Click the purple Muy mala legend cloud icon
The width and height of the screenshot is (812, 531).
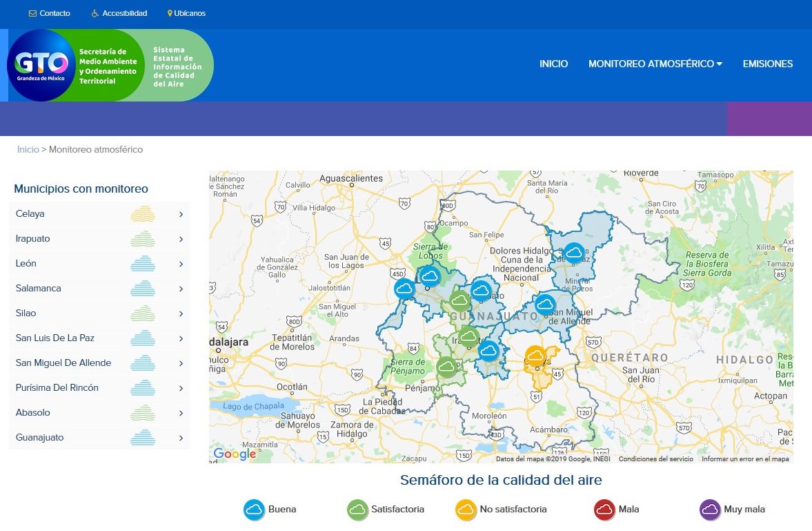710,510
